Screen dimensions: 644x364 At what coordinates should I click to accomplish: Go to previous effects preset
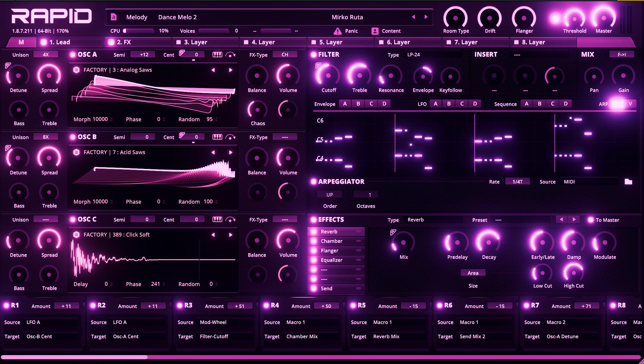coord(562,219)
